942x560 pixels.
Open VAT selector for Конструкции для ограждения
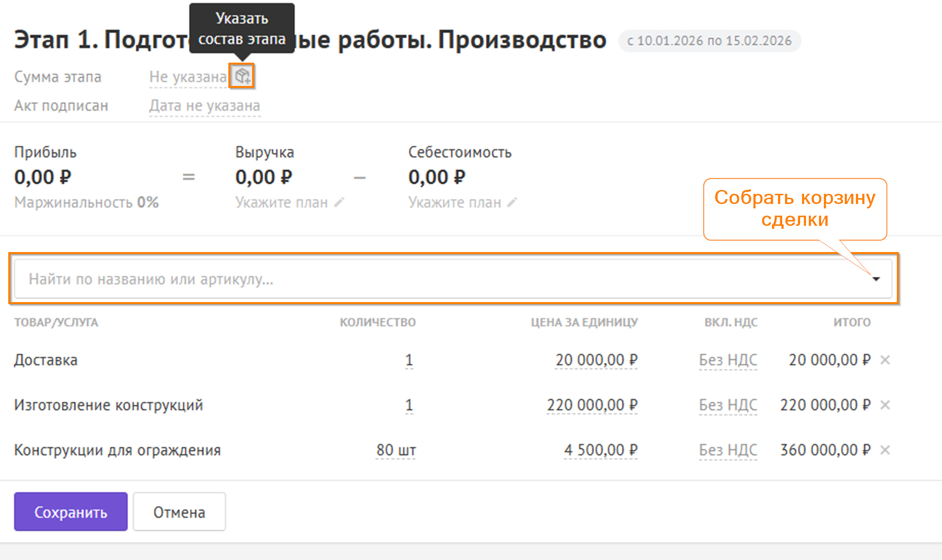[x=728, y=450]
